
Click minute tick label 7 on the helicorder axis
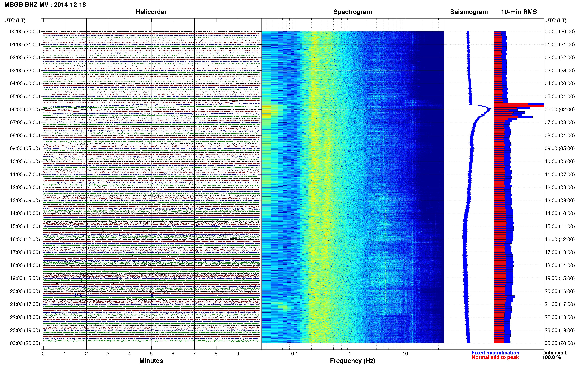click(195, 354)
